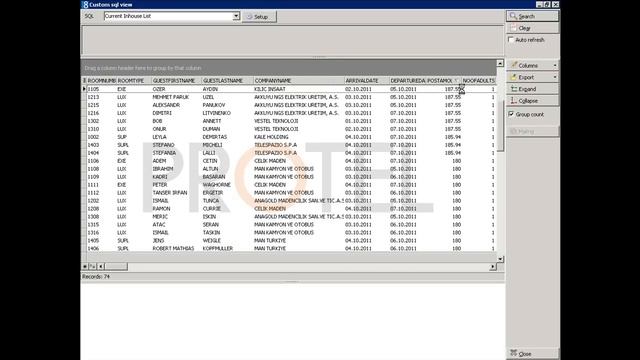Click the Records: 74 status text

tap(96, 277)
